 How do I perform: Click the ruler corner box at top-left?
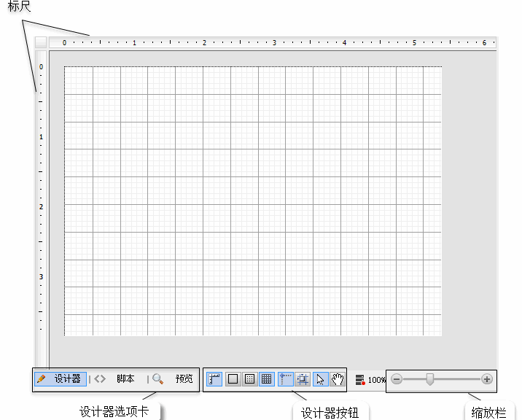[41, 43]
